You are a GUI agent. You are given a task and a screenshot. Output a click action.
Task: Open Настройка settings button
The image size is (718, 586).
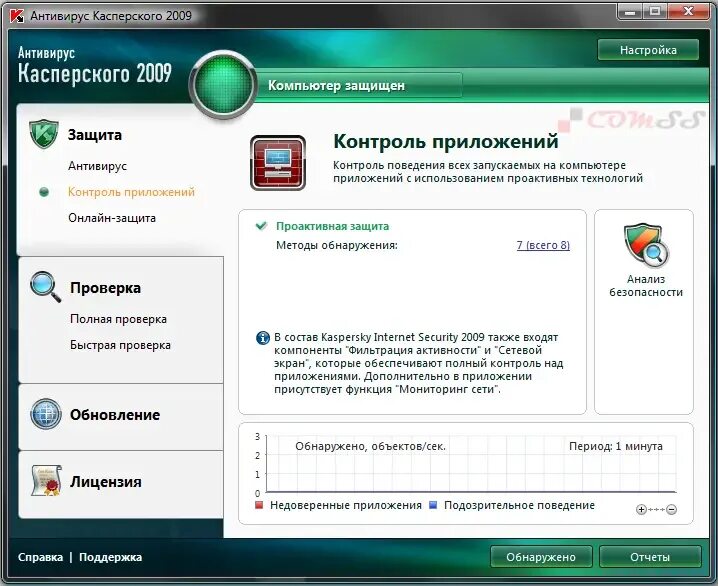648,50
